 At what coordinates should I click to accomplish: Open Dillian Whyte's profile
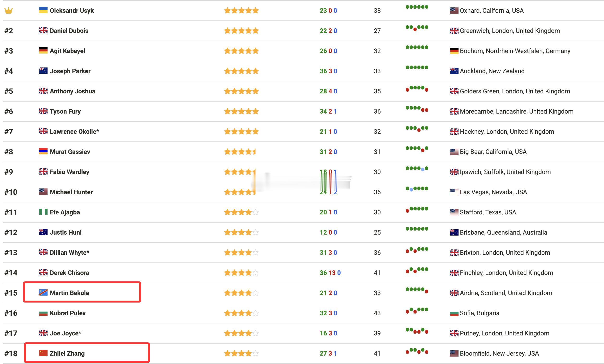(x=69, y=253)
